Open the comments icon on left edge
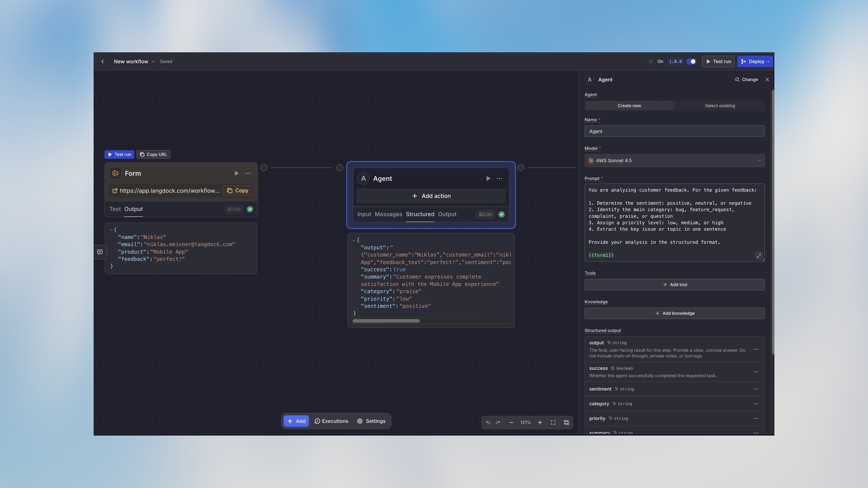868x488 pixels. coord(100,252)
